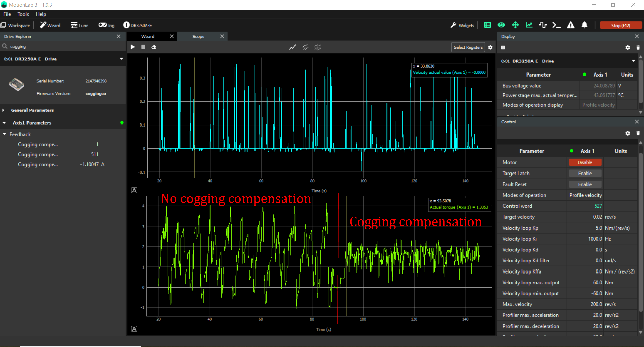Click the eye monitoring icon
Screen dimensions: 644x347
point(501,25)
